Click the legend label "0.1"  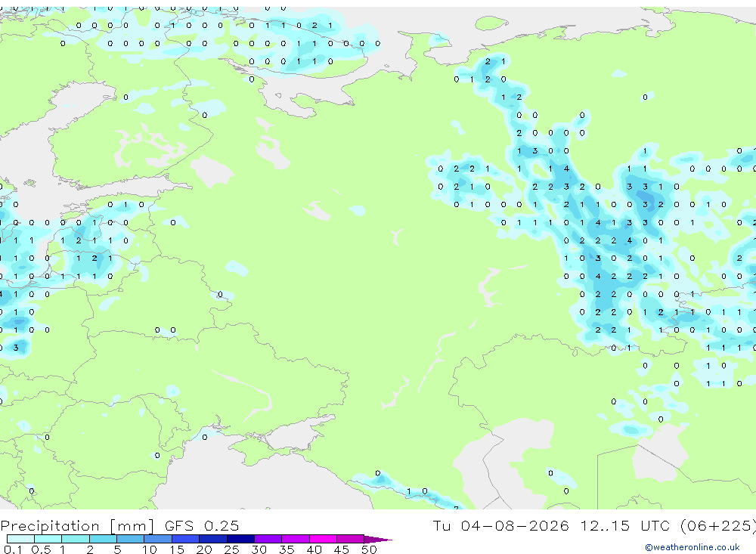13,549
